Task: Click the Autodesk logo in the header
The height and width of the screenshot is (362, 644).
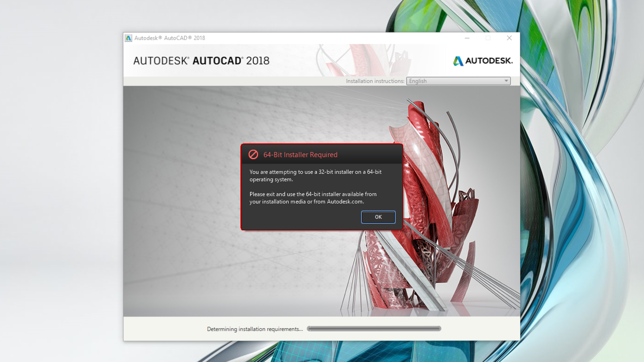Action: pyautogui.click(x=483, y=61)
